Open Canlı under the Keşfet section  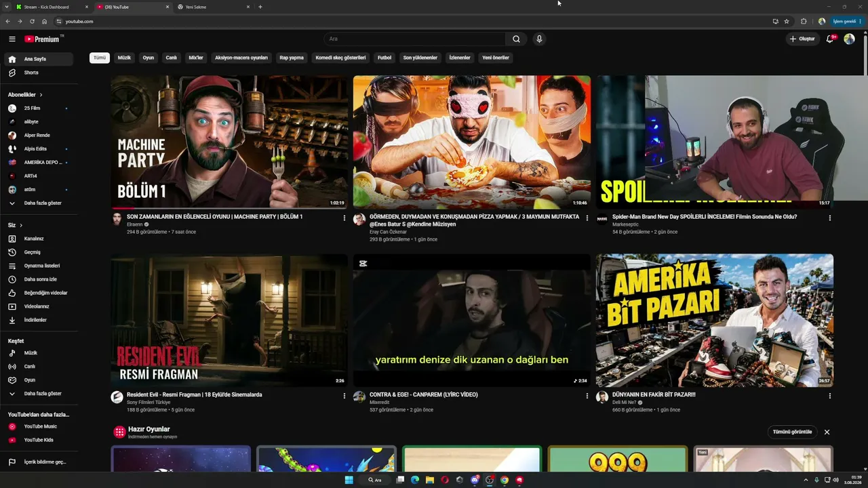point(38,367)
